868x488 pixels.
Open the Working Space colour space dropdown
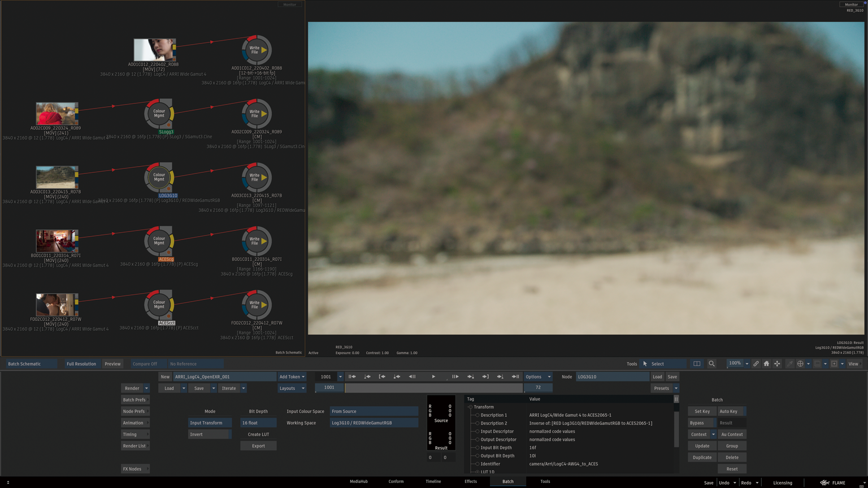374,423
